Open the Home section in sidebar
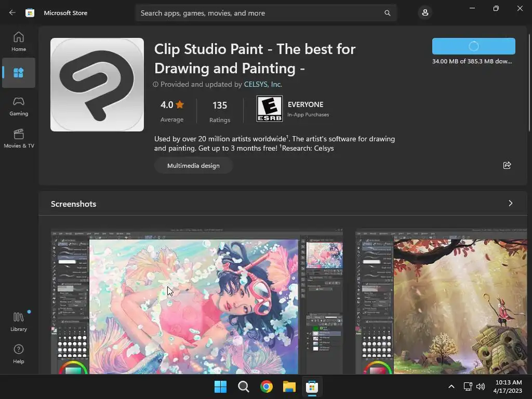 coord(19,42)
